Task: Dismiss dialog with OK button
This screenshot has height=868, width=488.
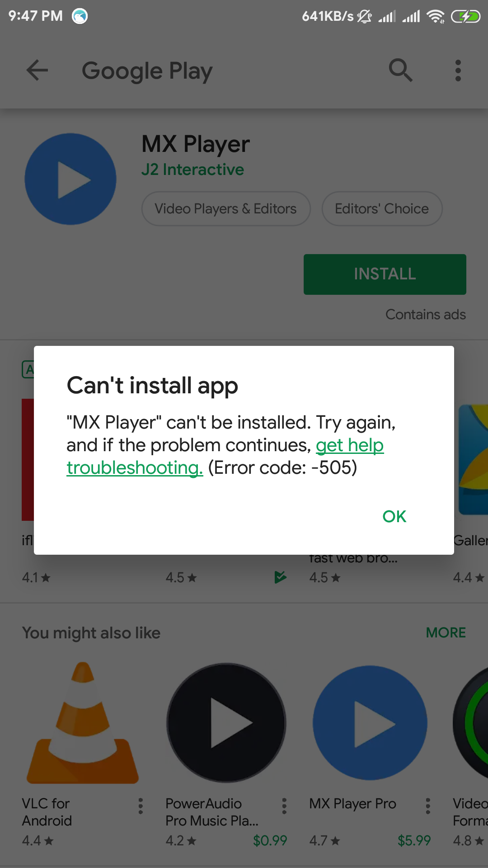Action: coord(394,516)
